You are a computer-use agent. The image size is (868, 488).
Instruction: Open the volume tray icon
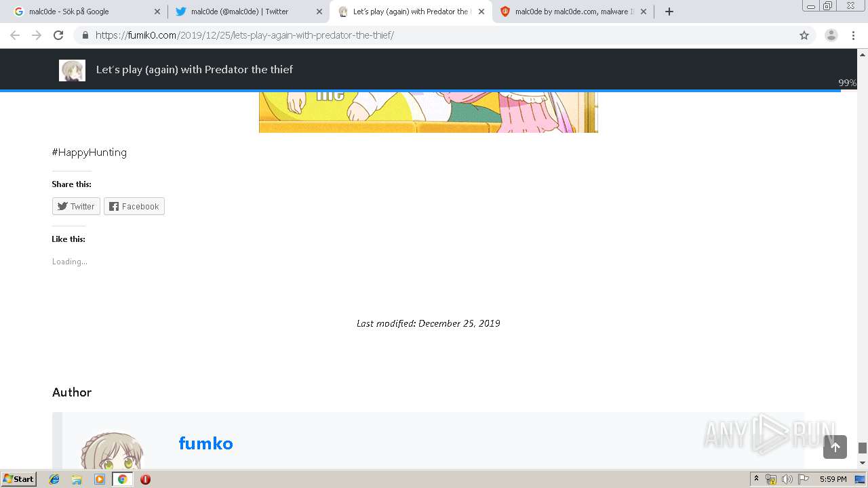[x=787, y=479]
